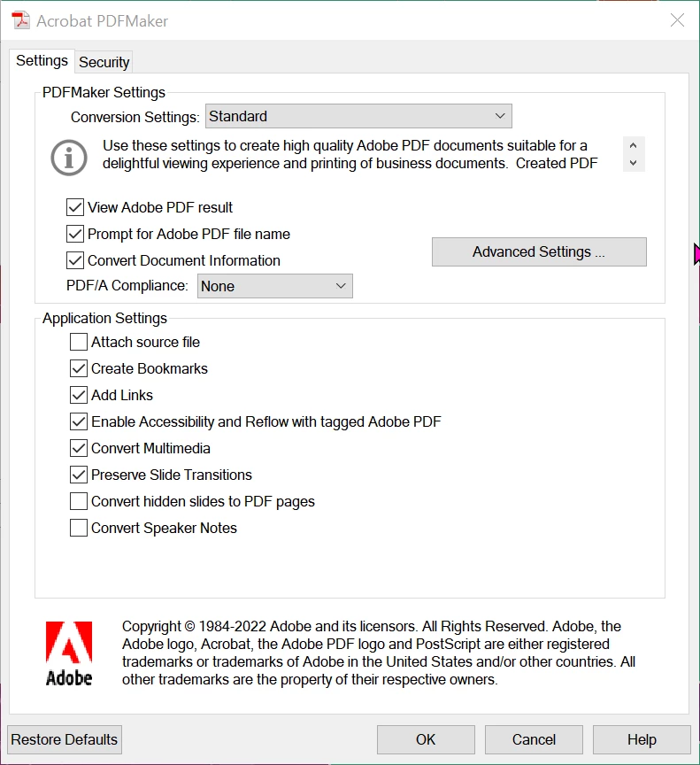Close the Acrobat PDFMaker dialog
This screenshot has height=765, width=700.
point(677,20)
